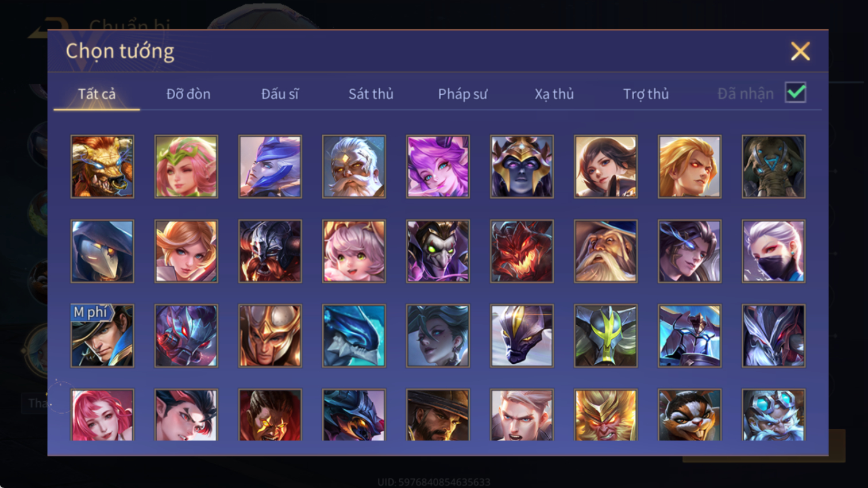Choose the raccoon-like furry hero portrait

689,415
